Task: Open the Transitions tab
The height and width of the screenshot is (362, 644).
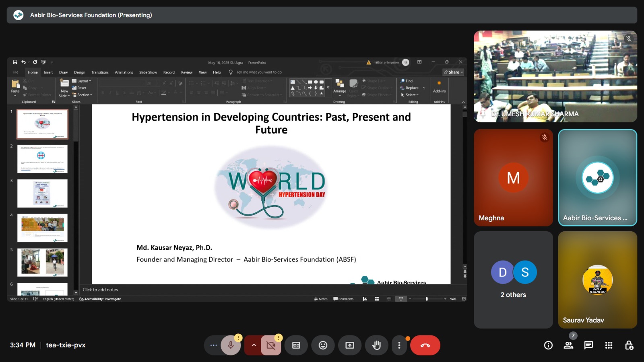Action: pyautogui.click(x=100, y=72)
